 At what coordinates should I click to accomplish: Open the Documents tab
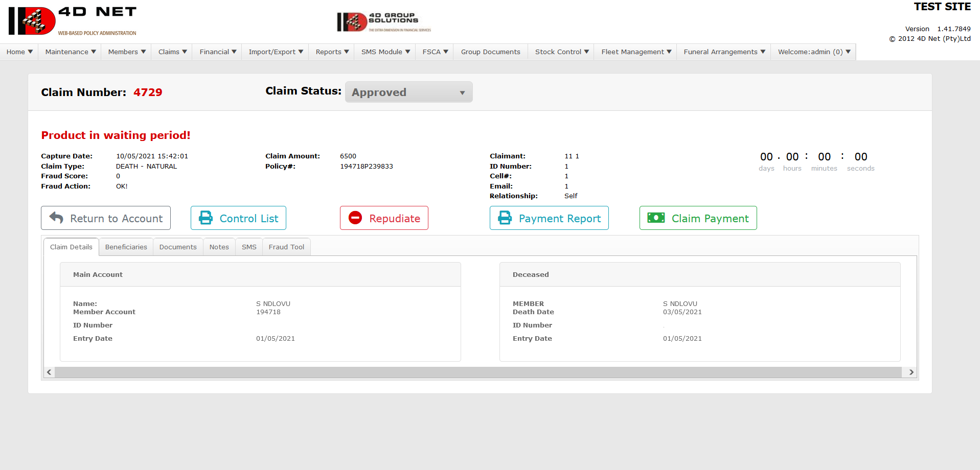click(x=178, y=247)
